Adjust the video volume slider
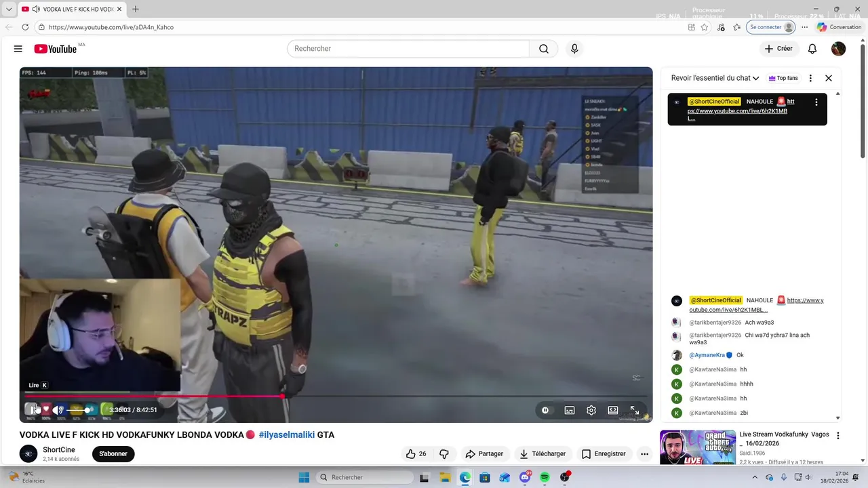 (x=79, y=410)
